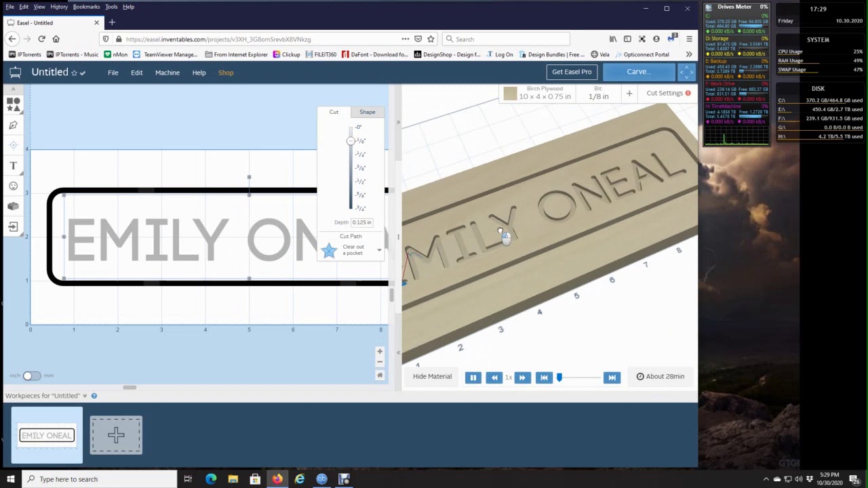Reload the page in Firefox

coord(42,39)
